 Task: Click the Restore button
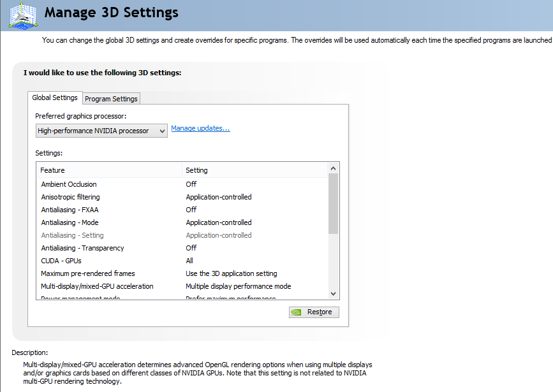(314, 312)
